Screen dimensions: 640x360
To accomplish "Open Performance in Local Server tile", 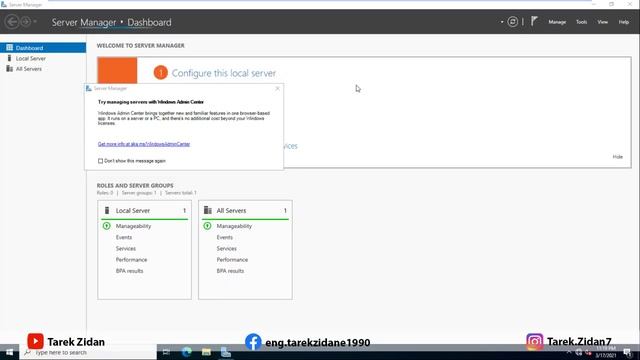I will 131,260.
